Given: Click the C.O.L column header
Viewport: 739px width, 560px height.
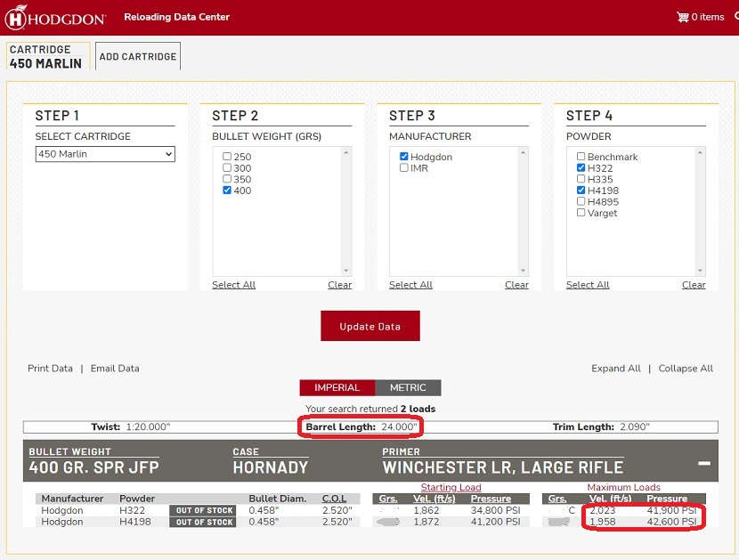Looking at the screenshot, I should point(334,499).
